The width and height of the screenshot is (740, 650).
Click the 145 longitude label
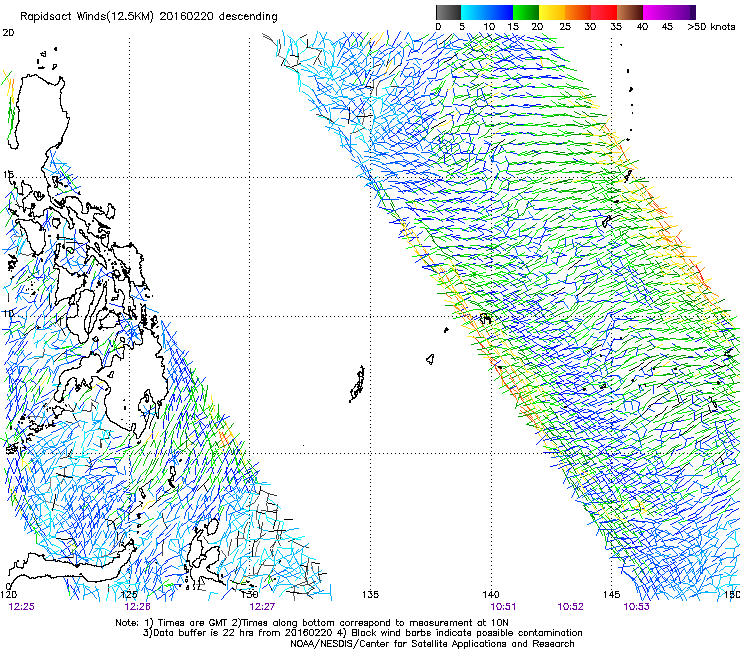(611, 594)
